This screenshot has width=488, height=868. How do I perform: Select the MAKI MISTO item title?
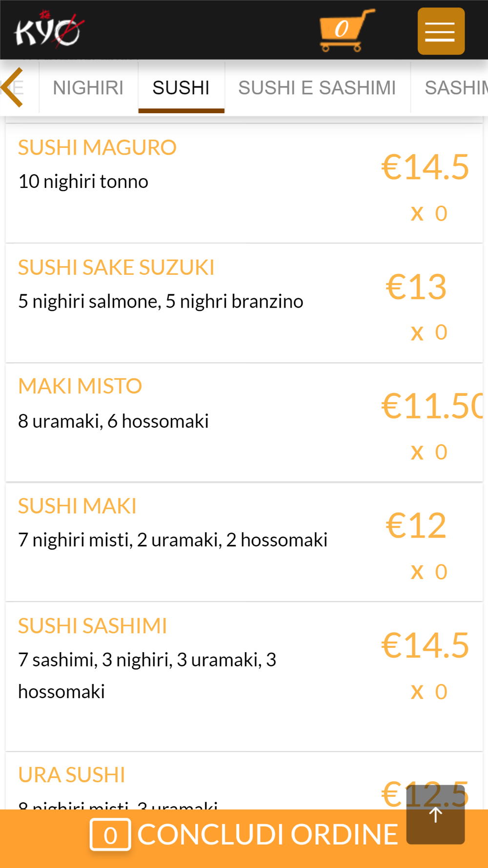click(x=80, y=386)
